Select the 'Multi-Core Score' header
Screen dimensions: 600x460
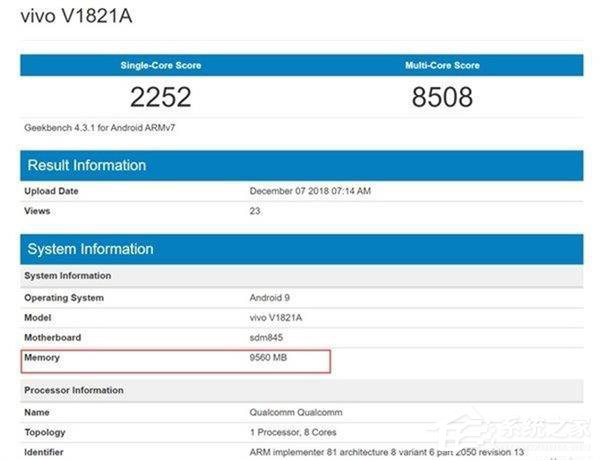[442, 65]
